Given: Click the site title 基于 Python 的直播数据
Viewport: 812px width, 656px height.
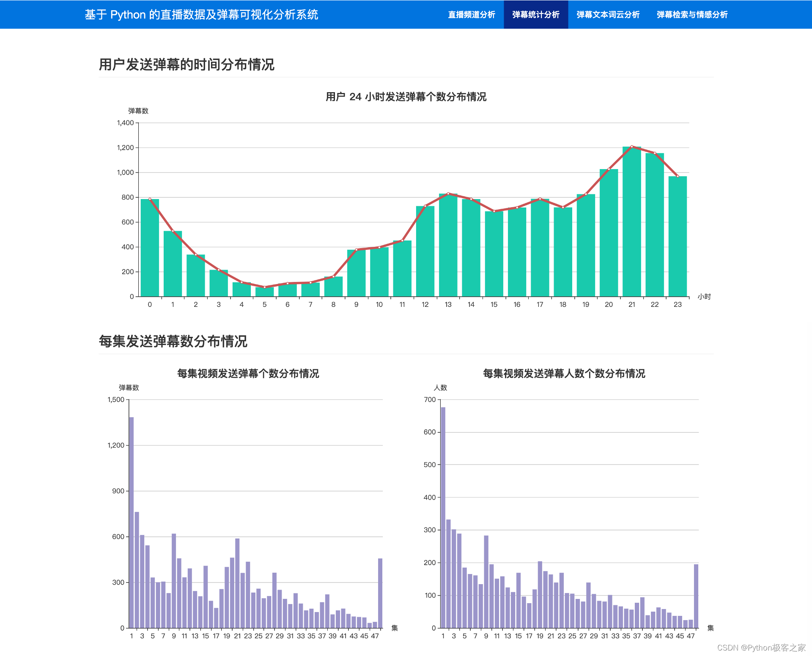Looking at the screenshot, I should pos(201,14).
